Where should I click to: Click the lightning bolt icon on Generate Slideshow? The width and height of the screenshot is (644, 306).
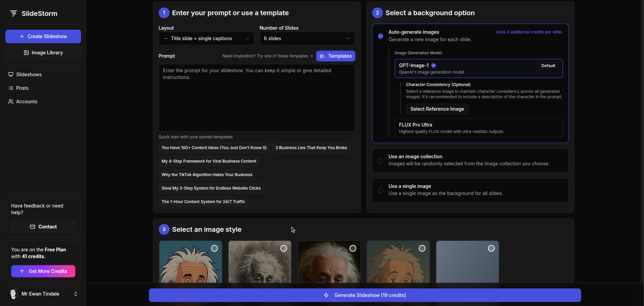point(326,295)
